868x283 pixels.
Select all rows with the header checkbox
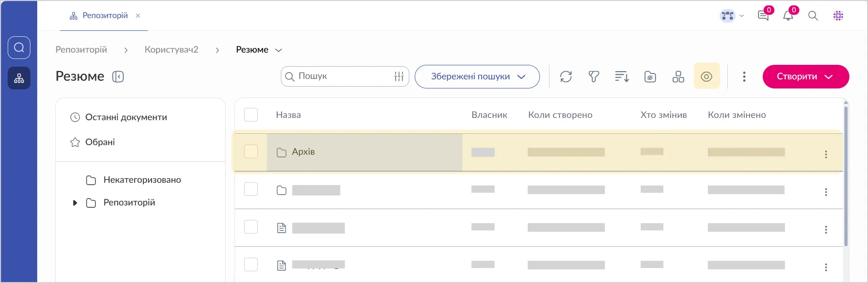pyautogui.click(x=251, y=115)
